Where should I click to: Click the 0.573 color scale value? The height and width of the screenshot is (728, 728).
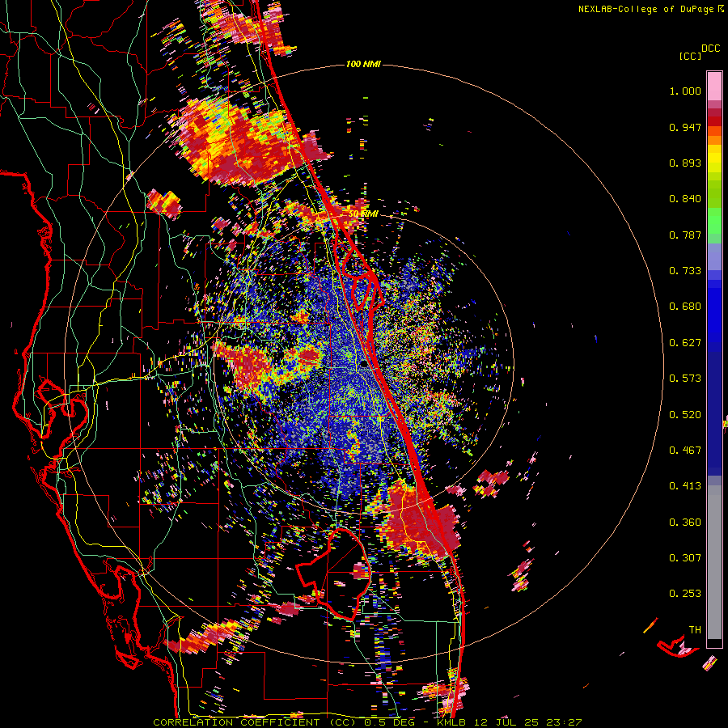click(685, 379)
